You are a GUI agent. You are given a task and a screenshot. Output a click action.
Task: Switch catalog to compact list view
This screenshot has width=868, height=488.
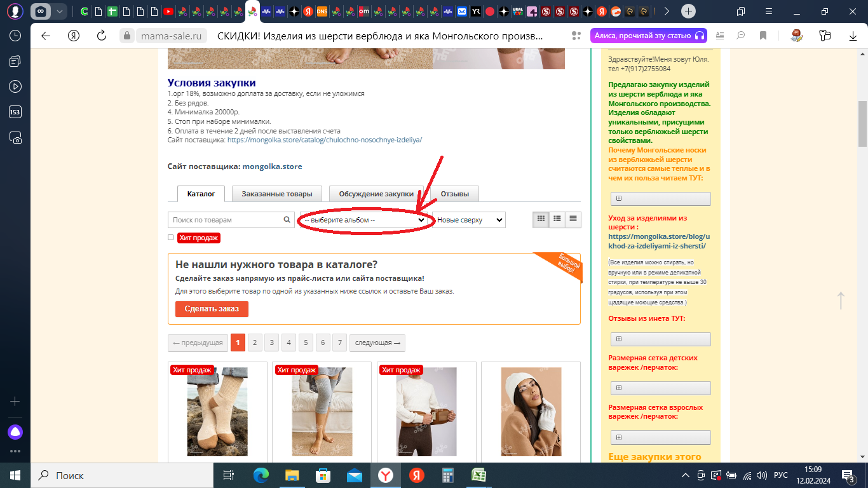[573, 219]
